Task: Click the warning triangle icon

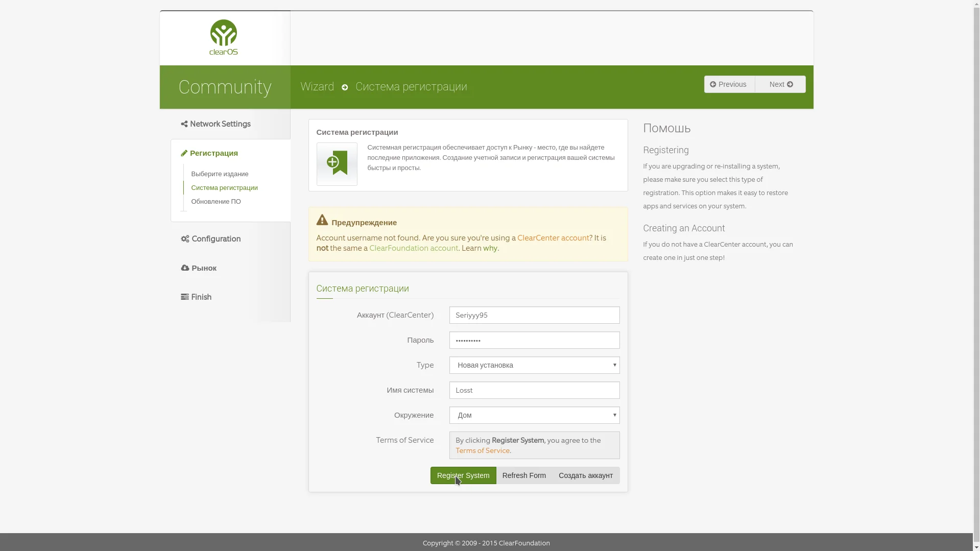Action: coord(322,220)
